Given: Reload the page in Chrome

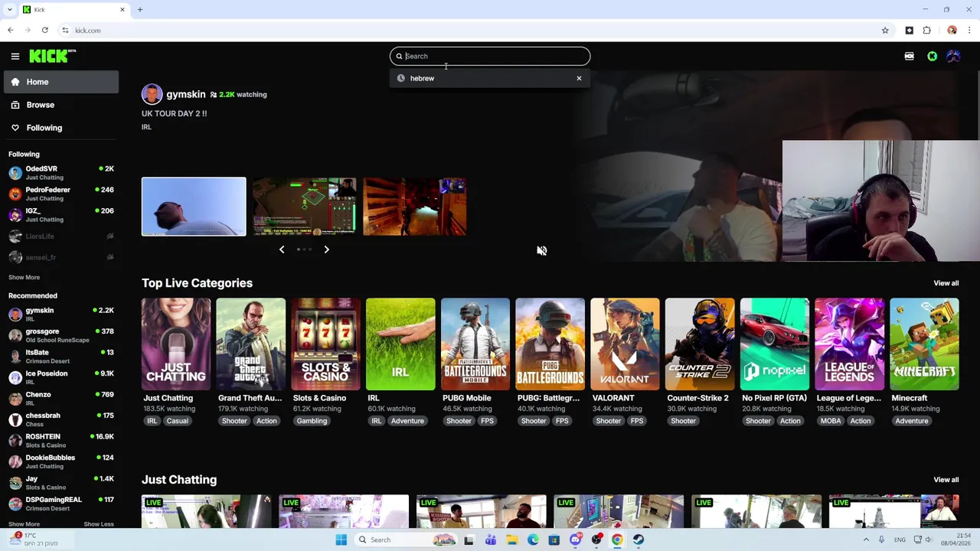Looking at the screenshot, I should (45, 31).
